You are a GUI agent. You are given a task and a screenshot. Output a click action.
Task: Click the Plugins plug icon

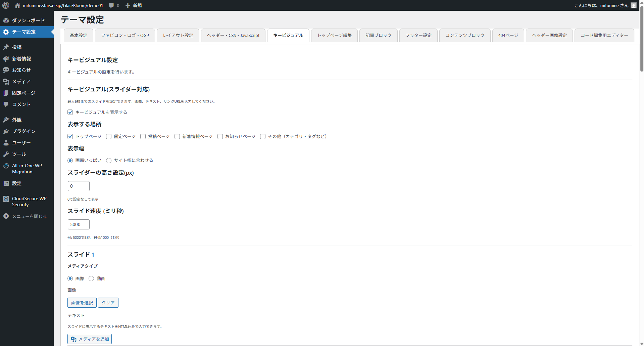click(6, 131)
